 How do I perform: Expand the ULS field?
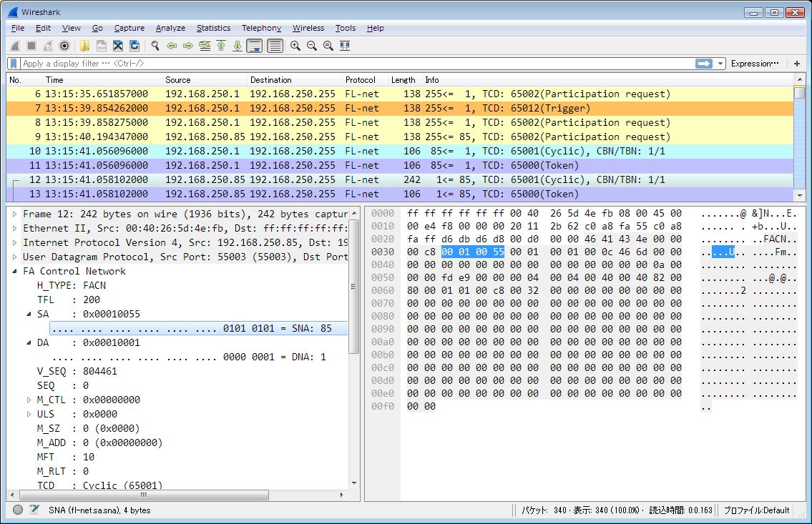pyautogui.click(x=29, y=415)
